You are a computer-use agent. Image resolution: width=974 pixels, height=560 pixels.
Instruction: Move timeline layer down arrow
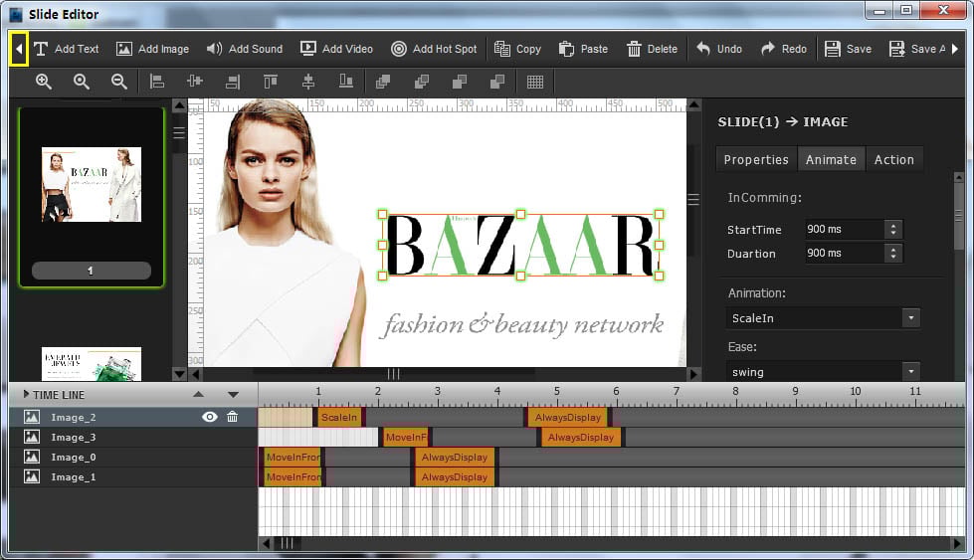233,394
